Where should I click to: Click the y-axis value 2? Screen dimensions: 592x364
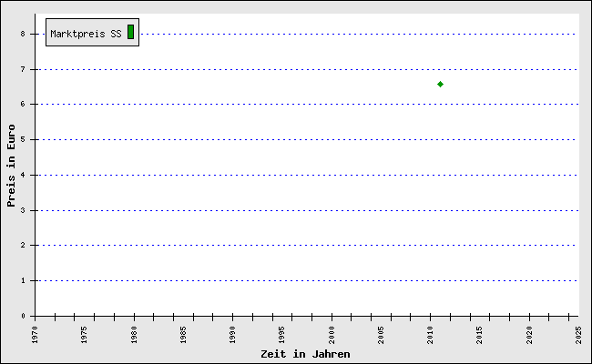click(23, 245)
